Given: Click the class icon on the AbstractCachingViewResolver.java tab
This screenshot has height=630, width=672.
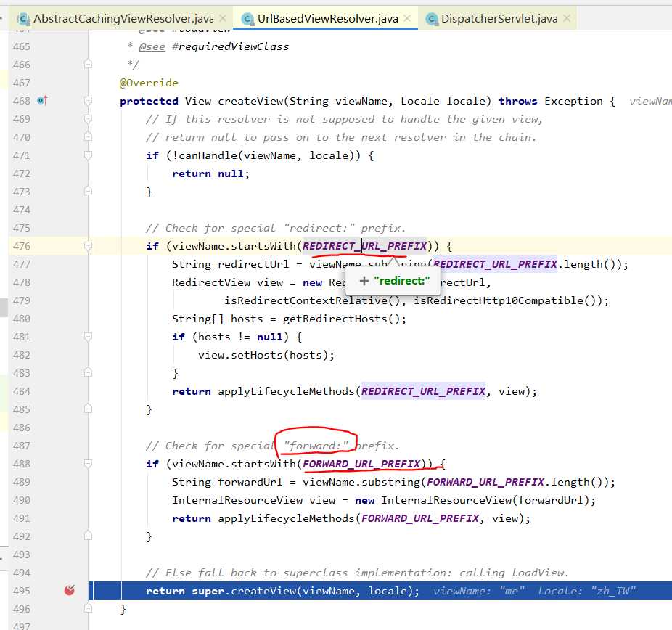Looking at the screenshot, I should click(x=23, y=19).
